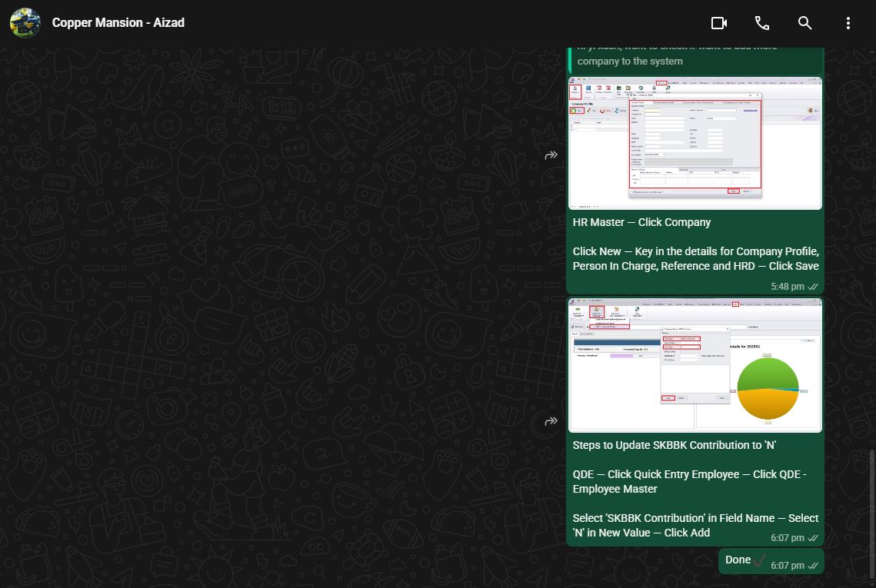876x588 pixels.
Task: Forward the SKBBK Contribution screenshot message
Action: coord(551,421)
